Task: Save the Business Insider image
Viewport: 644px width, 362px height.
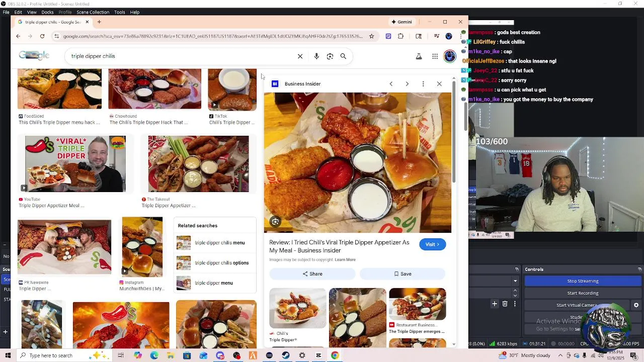Action: (x=403, y=274)
